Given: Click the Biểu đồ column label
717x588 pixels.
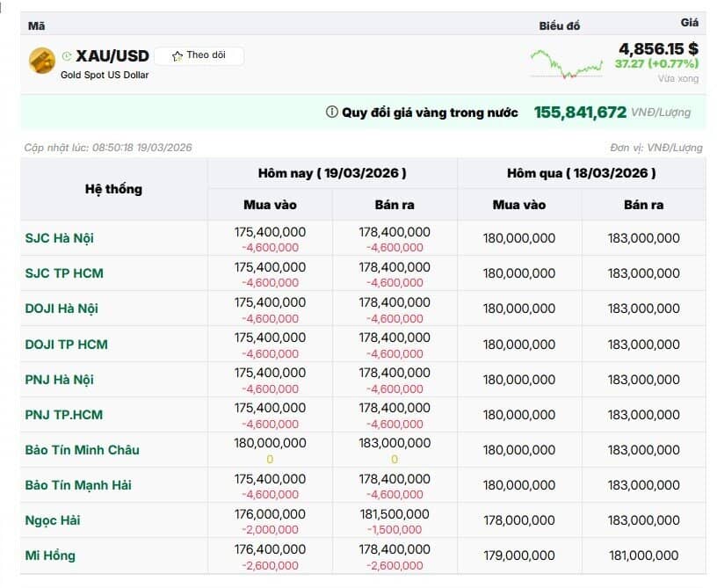Looking at the screenshot, I should point(559,26).
